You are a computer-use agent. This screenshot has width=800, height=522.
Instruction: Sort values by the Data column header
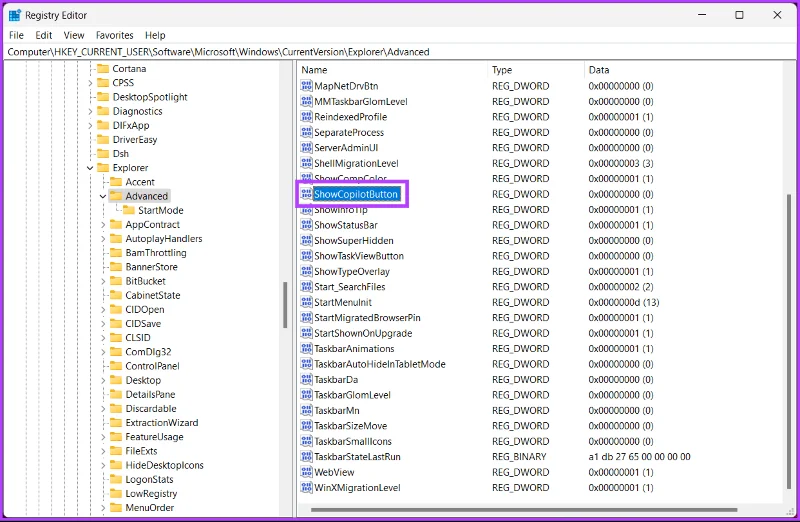pos(683,70)
